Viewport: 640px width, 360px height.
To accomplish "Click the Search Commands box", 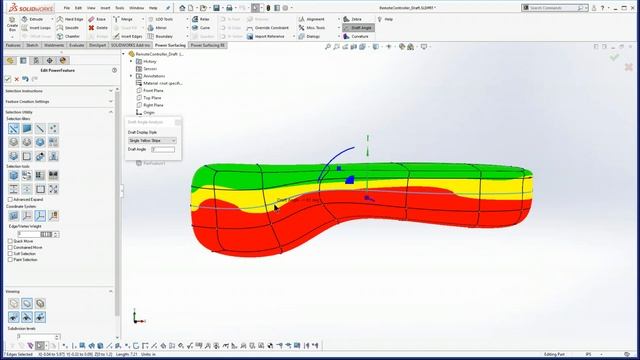I will [x=553, y=8].
